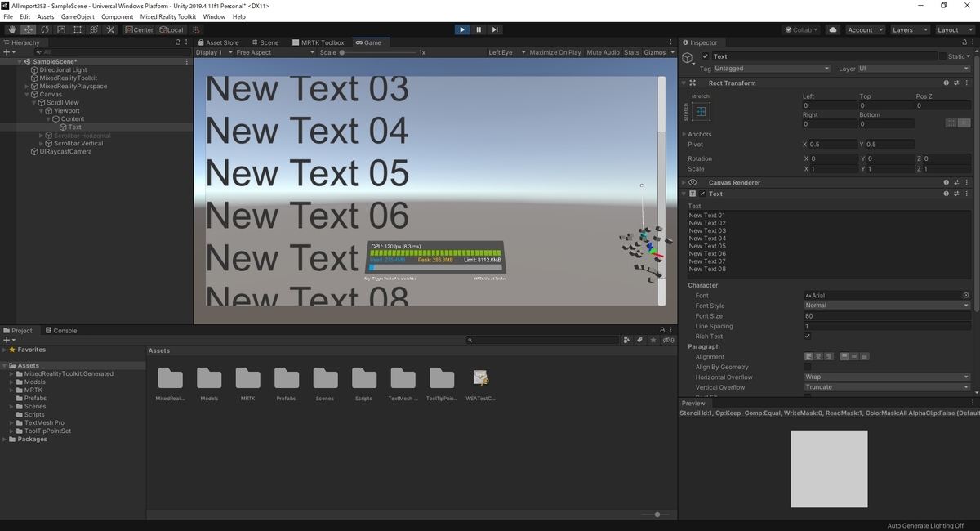Viewport: 980px width, 531px height.
Task: Expand the Canvas Renderer component
Action: [684, 183]
